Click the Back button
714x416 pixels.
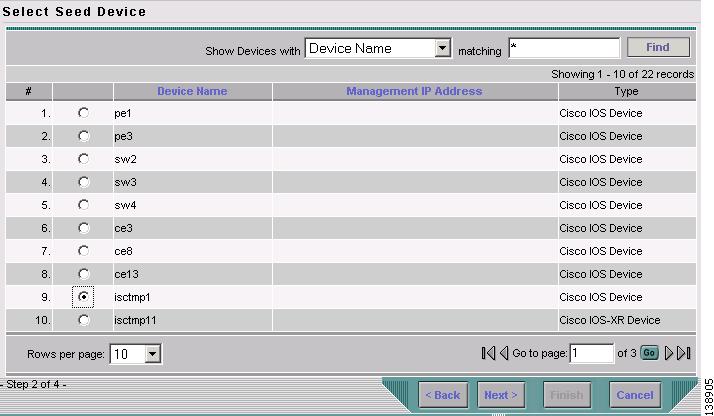pos(443,395)
